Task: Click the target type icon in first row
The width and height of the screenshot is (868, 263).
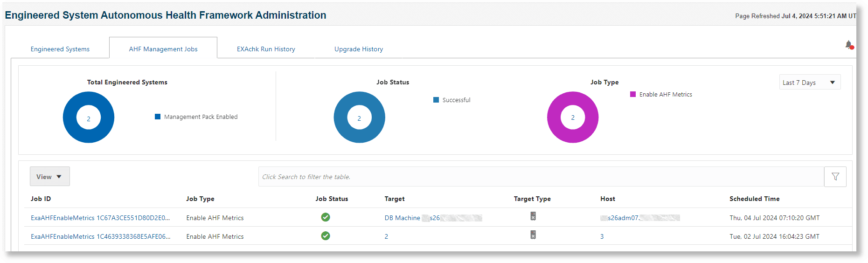Action: (533, 216)
